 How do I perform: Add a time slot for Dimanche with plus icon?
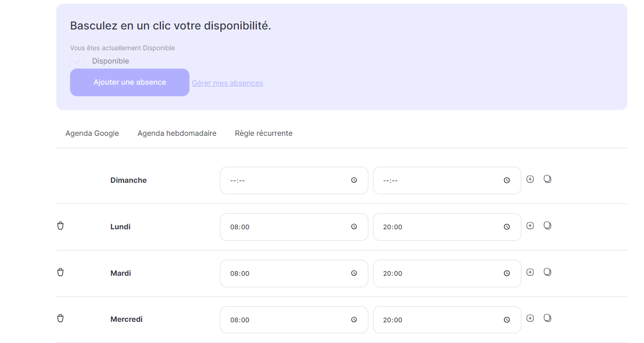pos(530,179)
